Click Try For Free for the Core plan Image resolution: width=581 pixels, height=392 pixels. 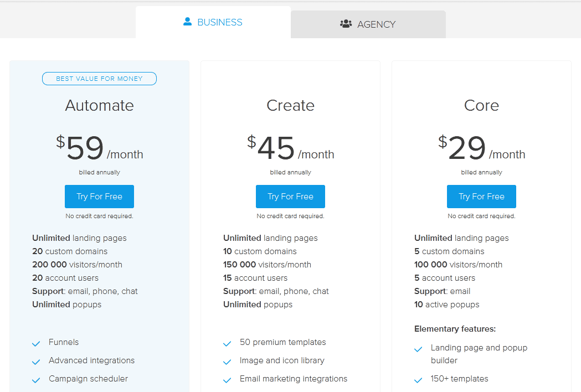tap(481, 196)
